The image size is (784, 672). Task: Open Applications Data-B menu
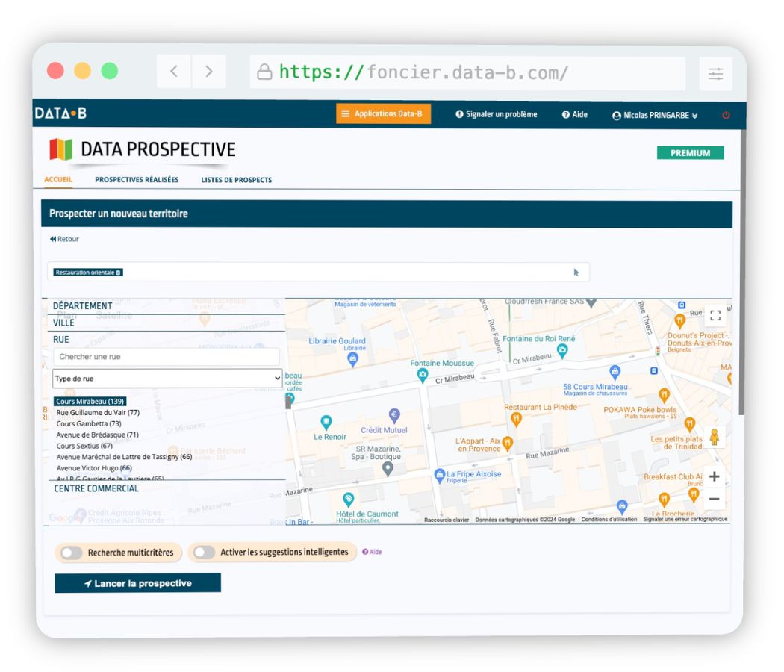(x=384, y=113)
